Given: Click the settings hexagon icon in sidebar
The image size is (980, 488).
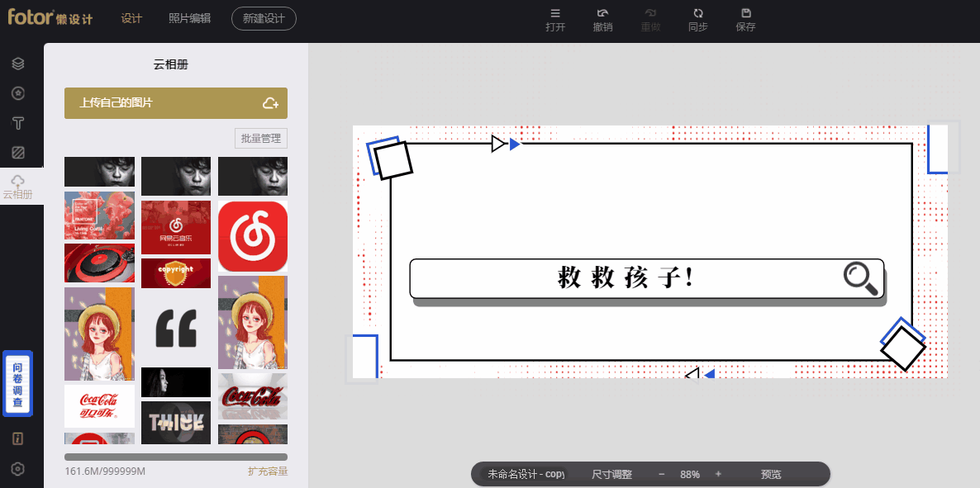Looking at the screenshot, I should (x=17, y=468).
